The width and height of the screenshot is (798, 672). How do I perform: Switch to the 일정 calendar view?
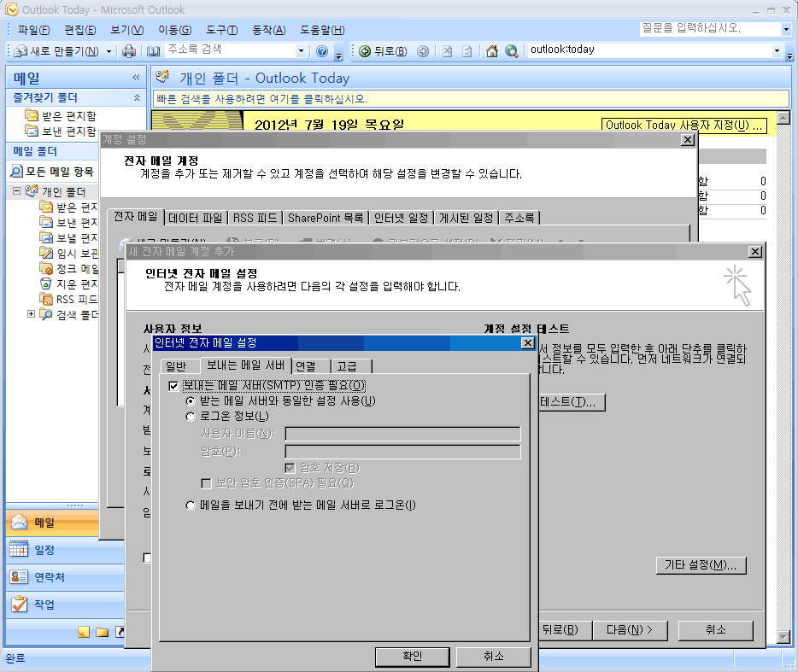pyautogui.click(x=65, y=550)
